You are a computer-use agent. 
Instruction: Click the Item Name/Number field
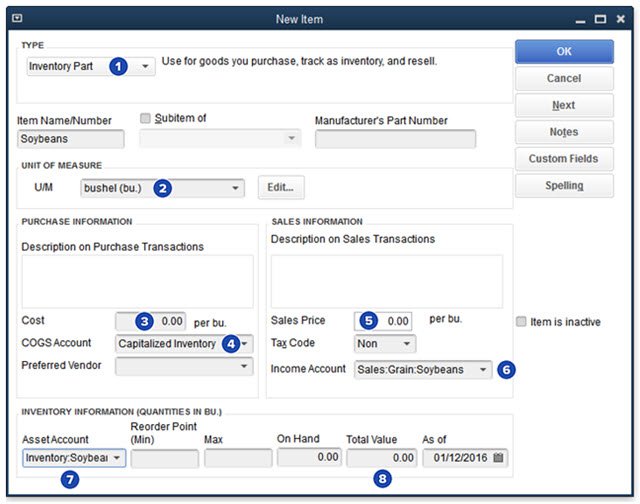point(71,140)
